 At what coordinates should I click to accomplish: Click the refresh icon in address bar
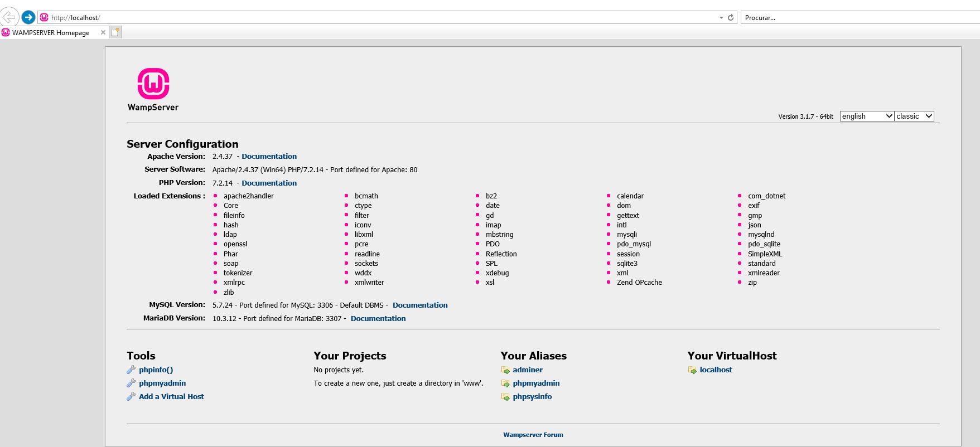(x=731, y=17)
